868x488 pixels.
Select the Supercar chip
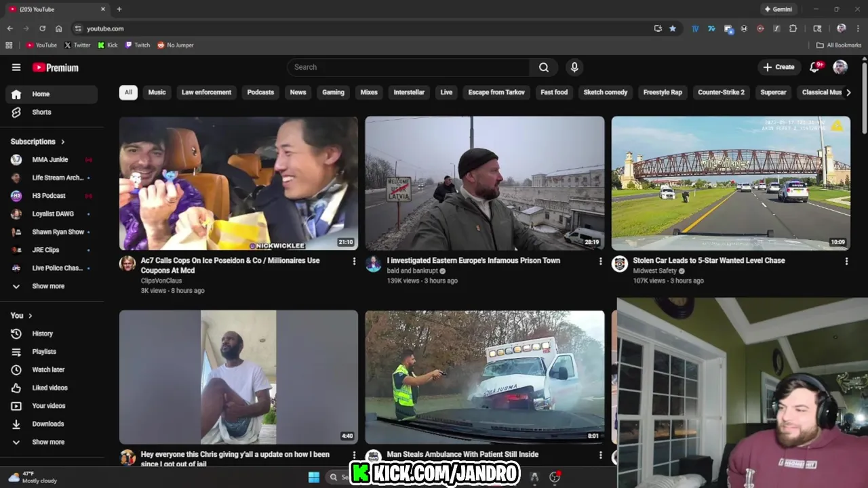773,92
